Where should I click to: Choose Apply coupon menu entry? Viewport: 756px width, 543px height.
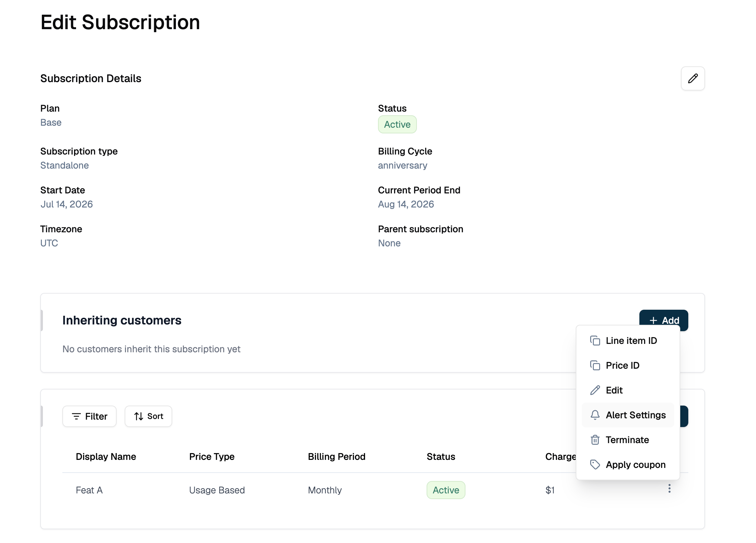pos(628,465)
